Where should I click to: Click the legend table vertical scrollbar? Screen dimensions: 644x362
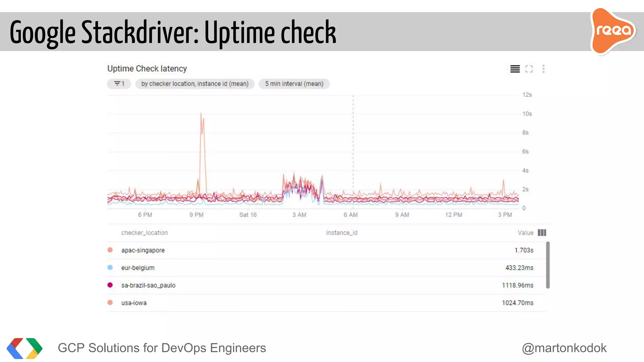coord(548,265)
